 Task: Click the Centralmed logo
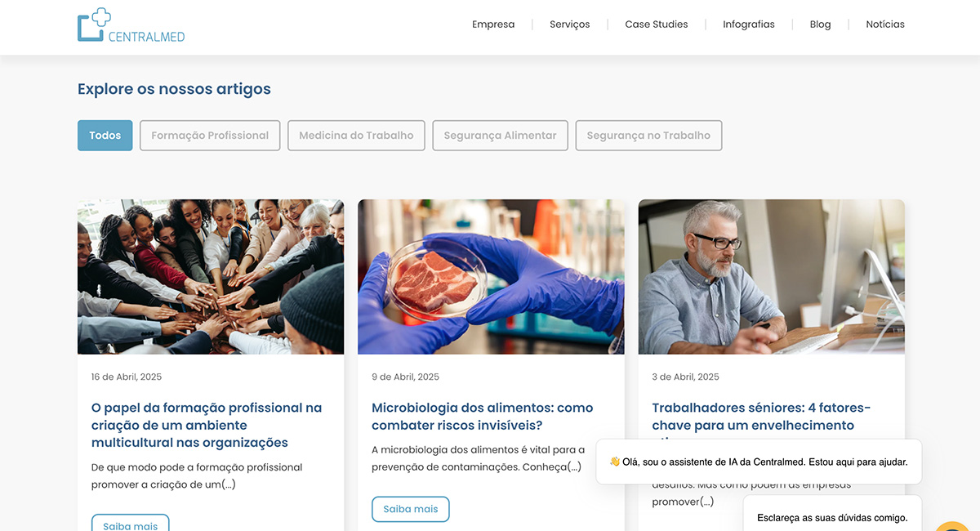[131, 25]
